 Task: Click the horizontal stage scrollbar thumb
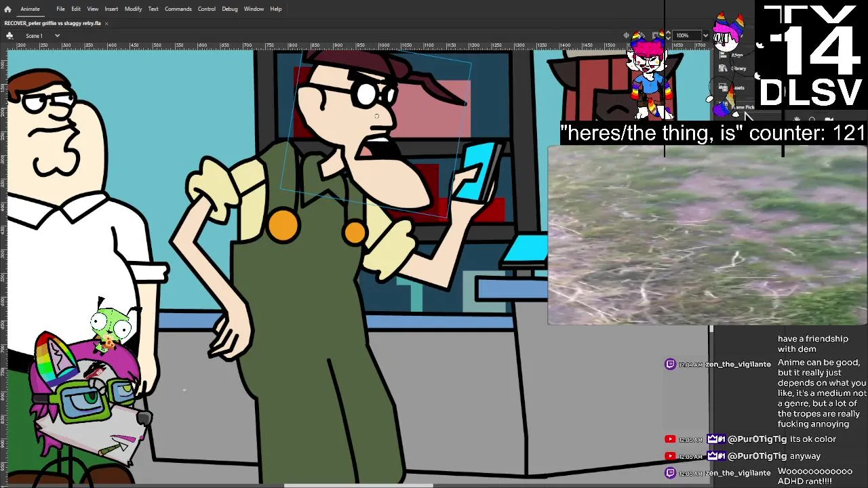(x=358, y=485)
